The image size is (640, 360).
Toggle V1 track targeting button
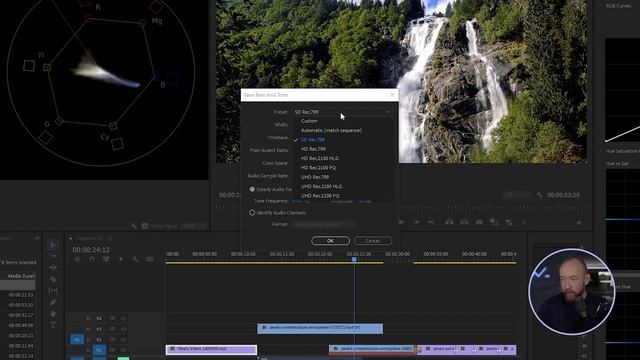pyautogui.click(x=99, y=350)
